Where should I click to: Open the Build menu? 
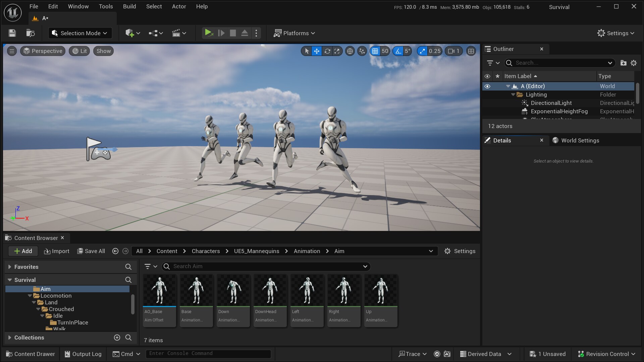129,6
